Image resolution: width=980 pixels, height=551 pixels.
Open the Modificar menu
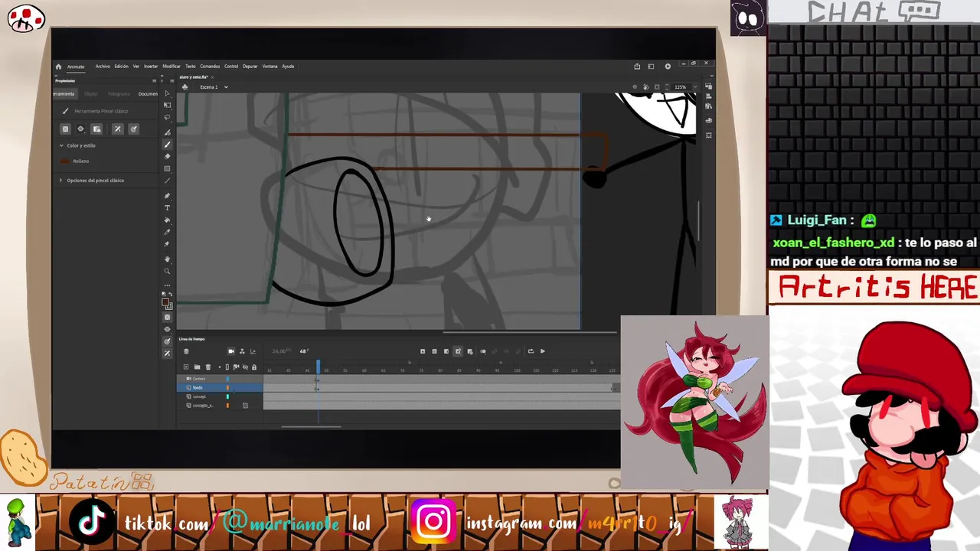(171, 67)
